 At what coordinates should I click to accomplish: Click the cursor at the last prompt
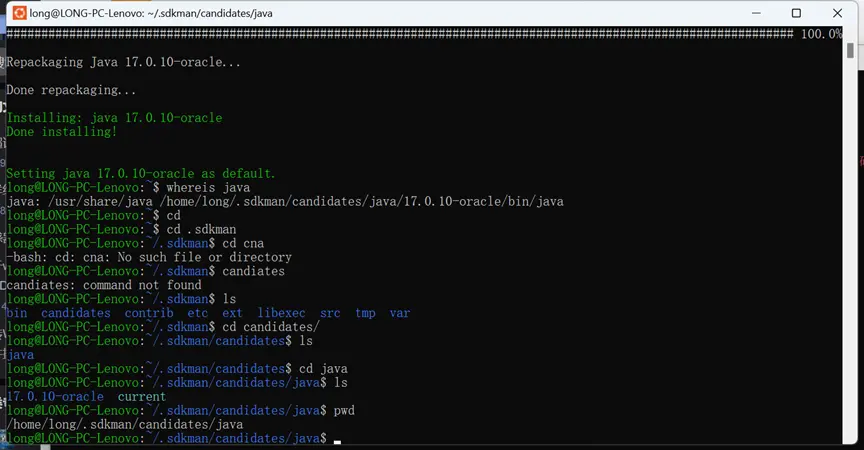tap(337, 441)
